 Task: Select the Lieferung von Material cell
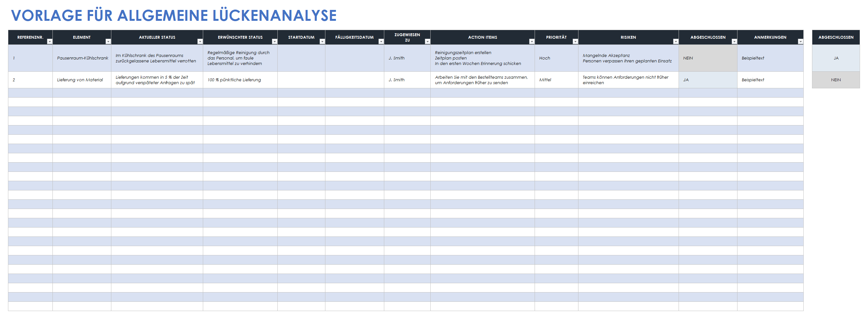pyautogui.click(x=82, y=80)
